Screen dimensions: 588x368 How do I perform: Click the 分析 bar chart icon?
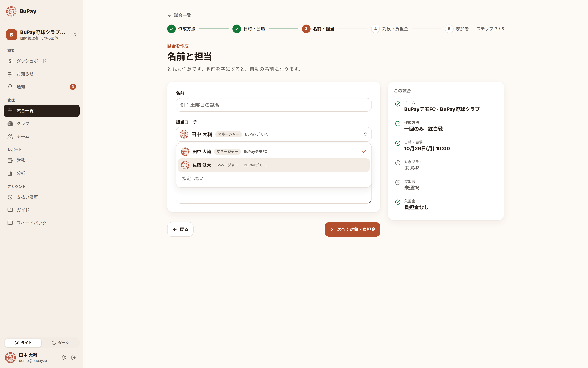[x=10, y=173]
